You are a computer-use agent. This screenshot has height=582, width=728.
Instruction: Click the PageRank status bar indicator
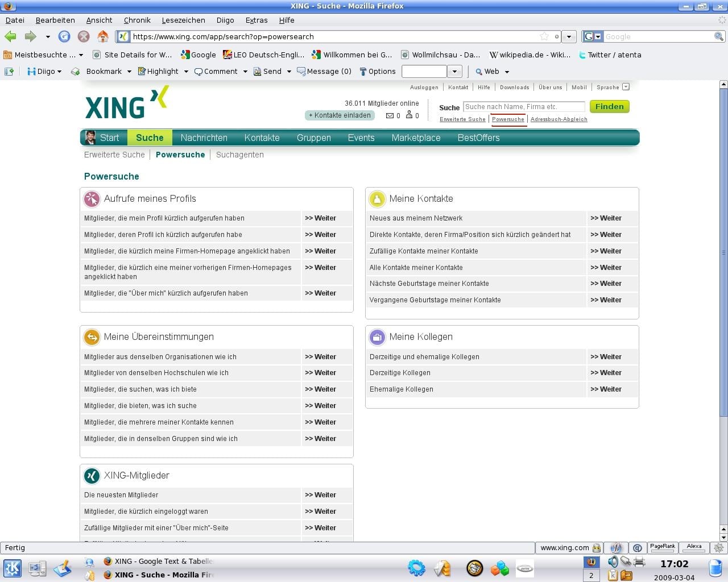tap(663, 548)
